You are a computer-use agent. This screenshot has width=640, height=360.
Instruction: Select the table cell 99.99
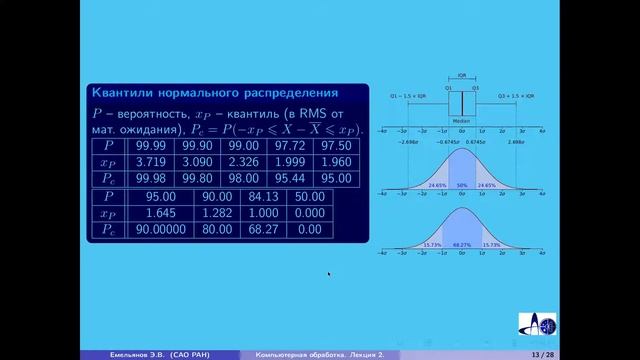(151, 146)
